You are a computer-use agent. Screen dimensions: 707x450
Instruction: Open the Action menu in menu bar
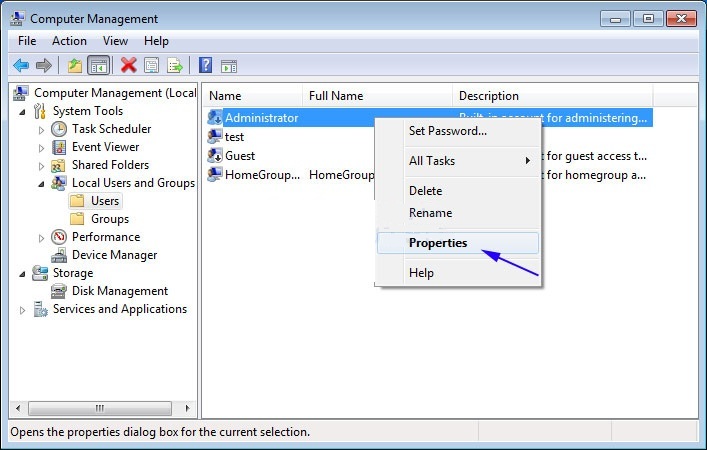click(x=69, y=41)
